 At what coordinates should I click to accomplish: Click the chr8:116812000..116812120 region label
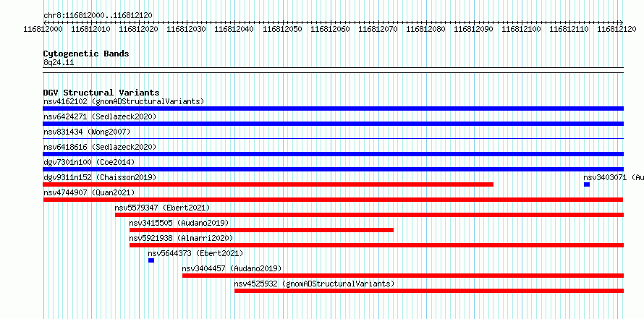[x=98, y=16]
